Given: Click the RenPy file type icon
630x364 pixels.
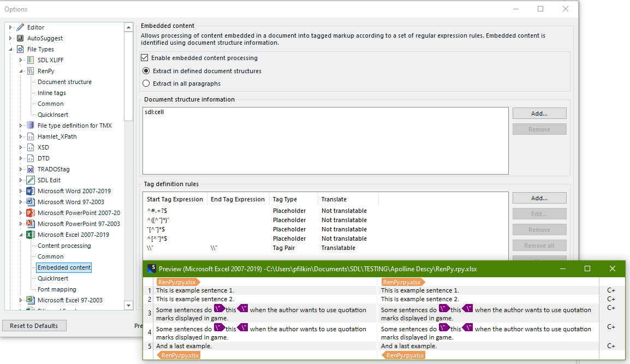Looking at the screenshot, I should (31, 71).
